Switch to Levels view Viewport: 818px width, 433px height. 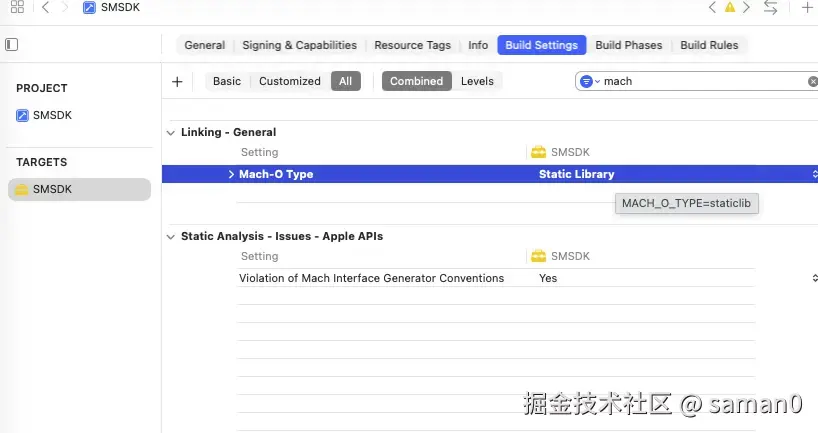click(477, 81)
